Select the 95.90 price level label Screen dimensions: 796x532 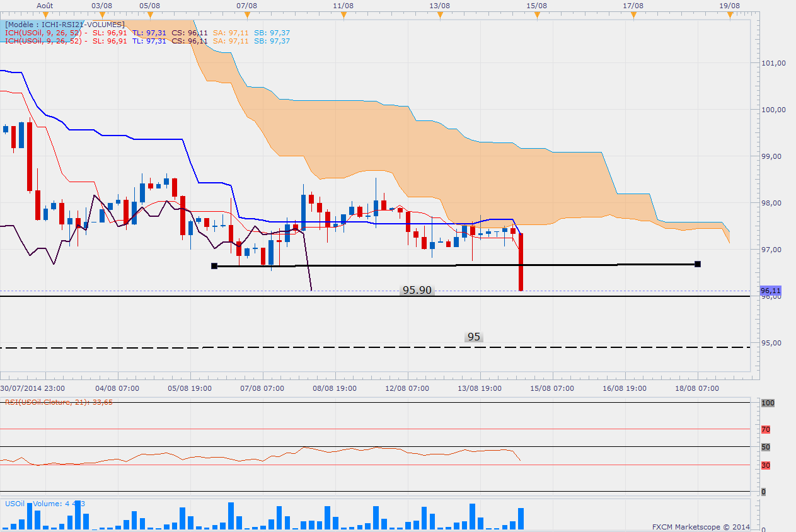tap(417, 291)
